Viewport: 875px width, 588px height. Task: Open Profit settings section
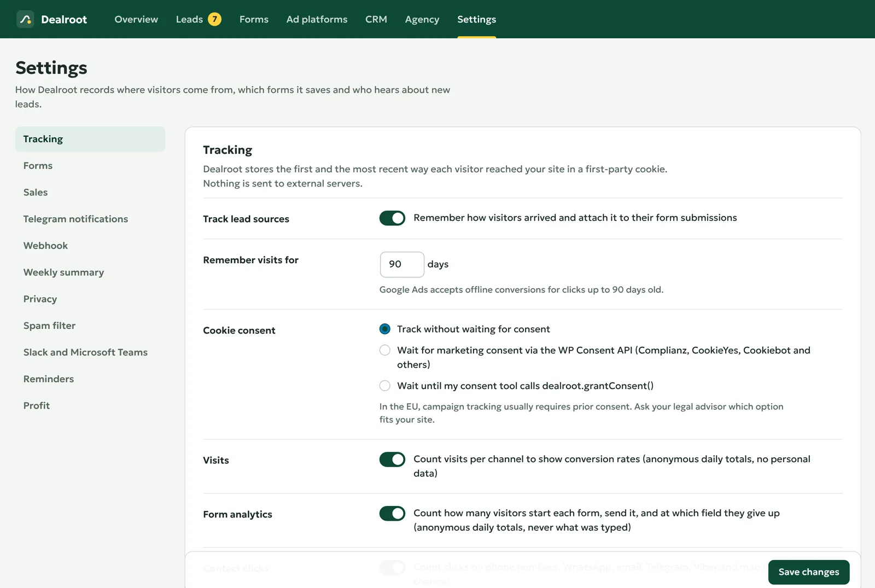coord(90,406)
